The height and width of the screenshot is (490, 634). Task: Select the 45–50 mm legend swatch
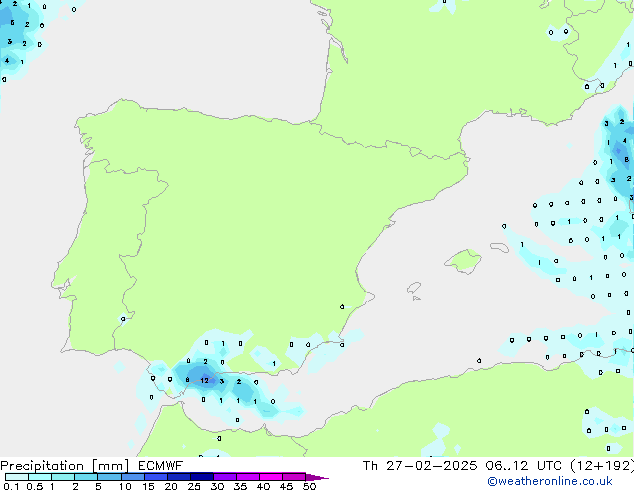[294, 477]
